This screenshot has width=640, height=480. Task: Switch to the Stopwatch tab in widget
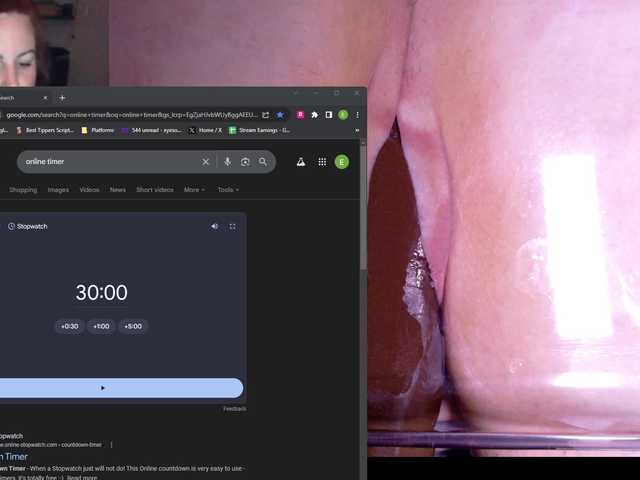28,226
